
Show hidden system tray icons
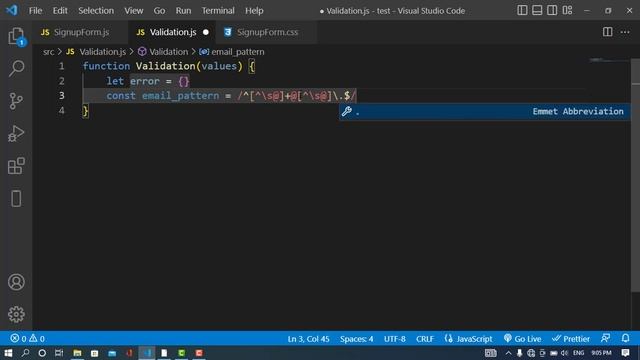click(509, 353)
